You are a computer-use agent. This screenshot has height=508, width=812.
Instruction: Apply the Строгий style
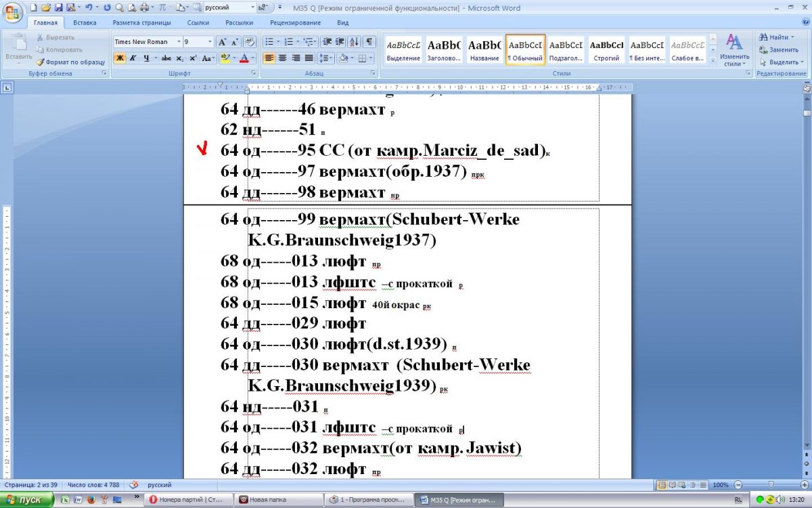606,50
